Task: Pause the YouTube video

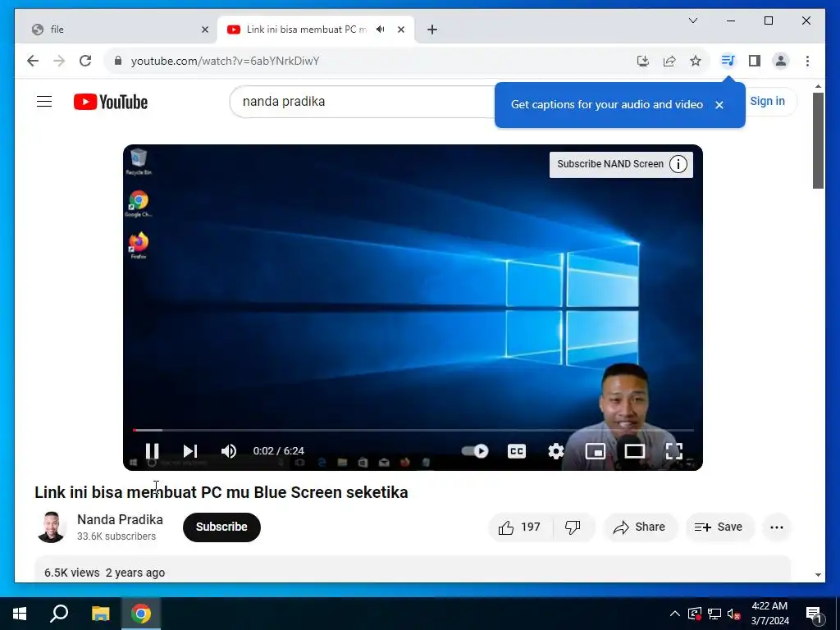Action: (x=152, y=451)
